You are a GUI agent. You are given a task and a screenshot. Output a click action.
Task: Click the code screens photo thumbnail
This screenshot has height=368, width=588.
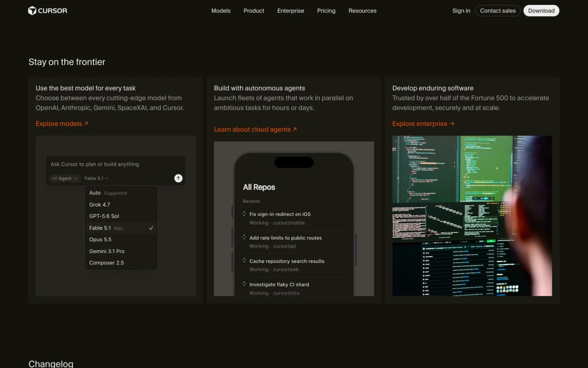472,216
